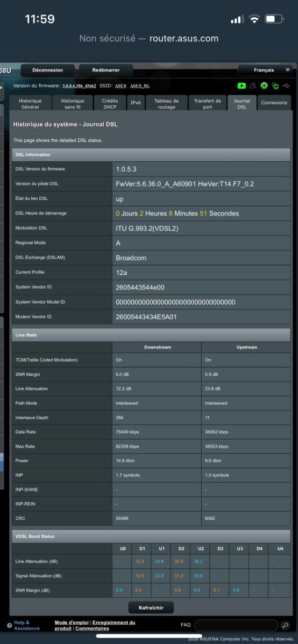Switch to the Historique Général tab
The width and height of the screenshot is (298, 644).
[31, 104]
